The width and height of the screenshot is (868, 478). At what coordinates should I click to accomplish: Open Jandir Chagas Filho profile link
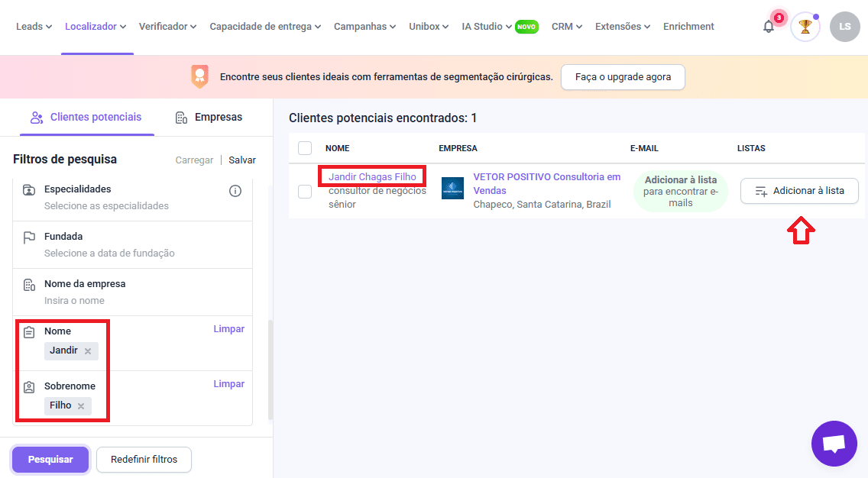coord(372,176)
